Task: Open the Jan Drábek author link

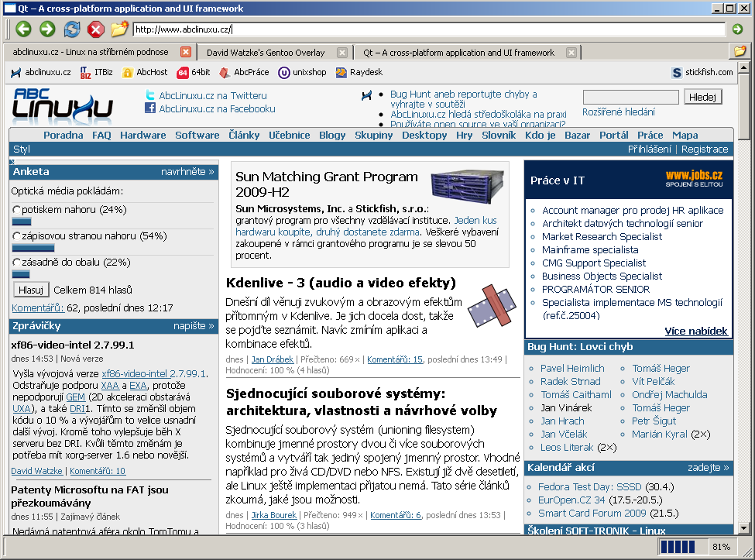Action: click(x=273, y=359)
